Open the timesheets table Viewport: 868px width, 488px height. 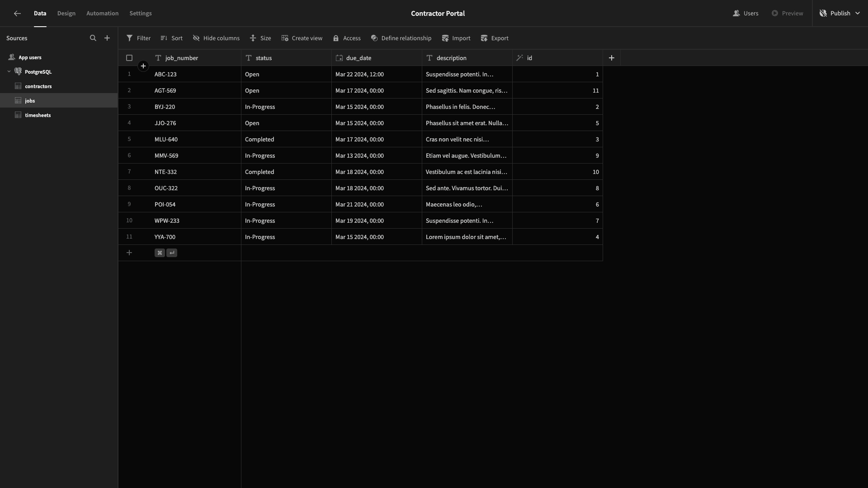[59, 115]
